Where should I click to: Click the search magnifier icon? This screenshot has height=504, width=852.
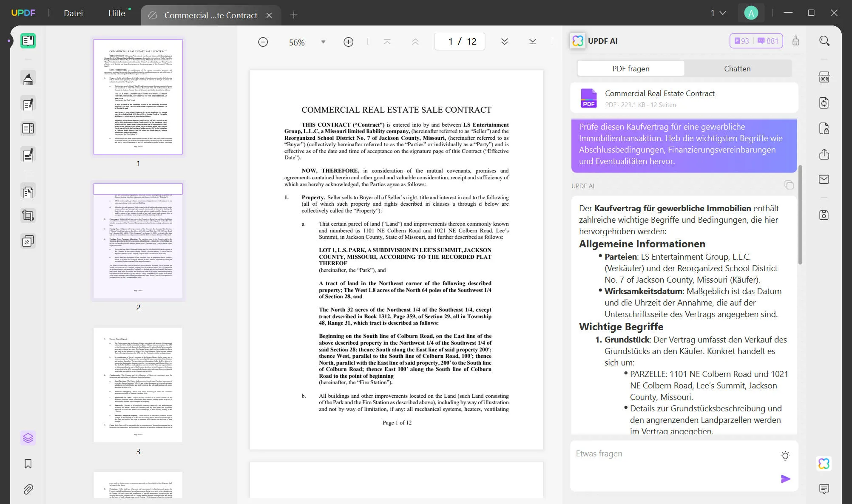(x=824, y=41)
